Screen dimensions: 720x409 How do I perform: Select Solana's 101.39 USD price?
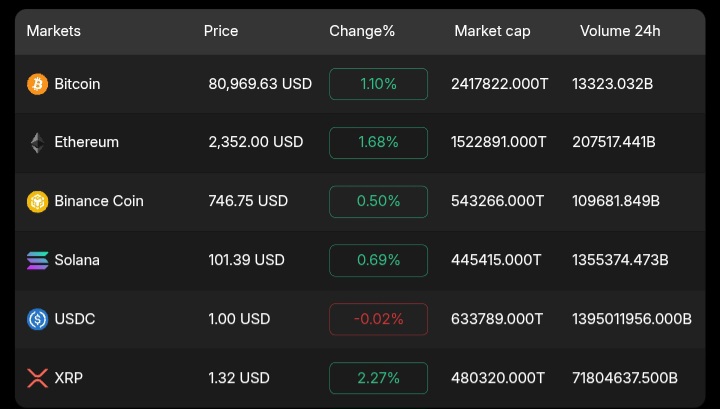click(247, 260)
